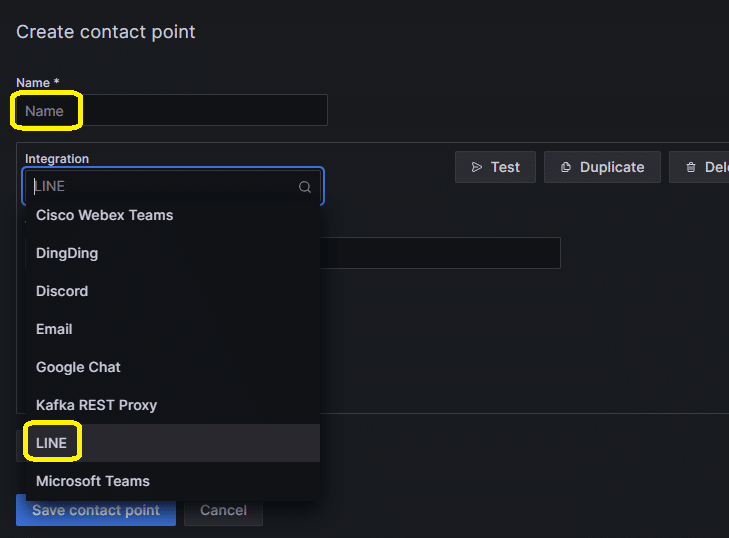Click the search magnifier icon in Integration field

[x=305, y=187]
